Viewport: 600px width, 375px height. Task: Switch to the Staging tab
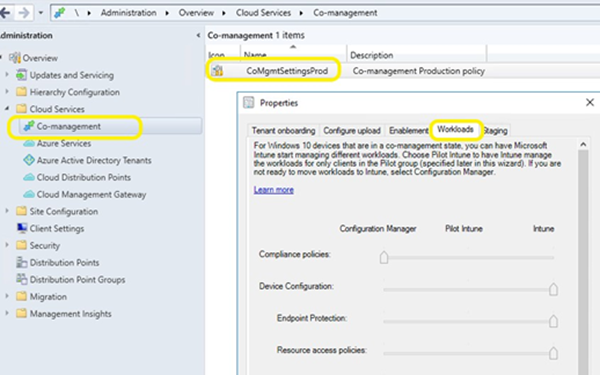tap(495, 130)
